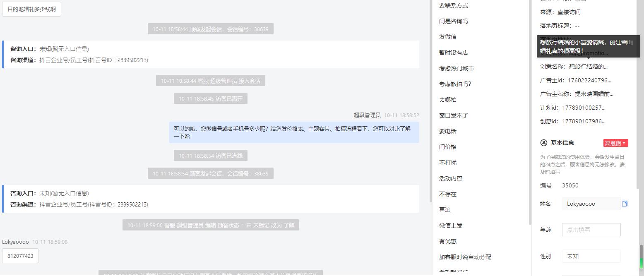This screenshot has height=276, width=644.
Task: Click the customer message 812077423
Action: [x=21, y=256]
